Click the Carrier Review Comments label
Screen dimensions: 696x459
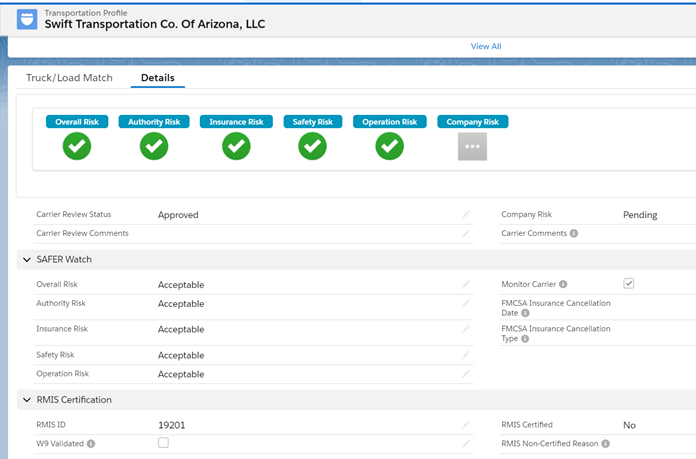click(82, 233)
